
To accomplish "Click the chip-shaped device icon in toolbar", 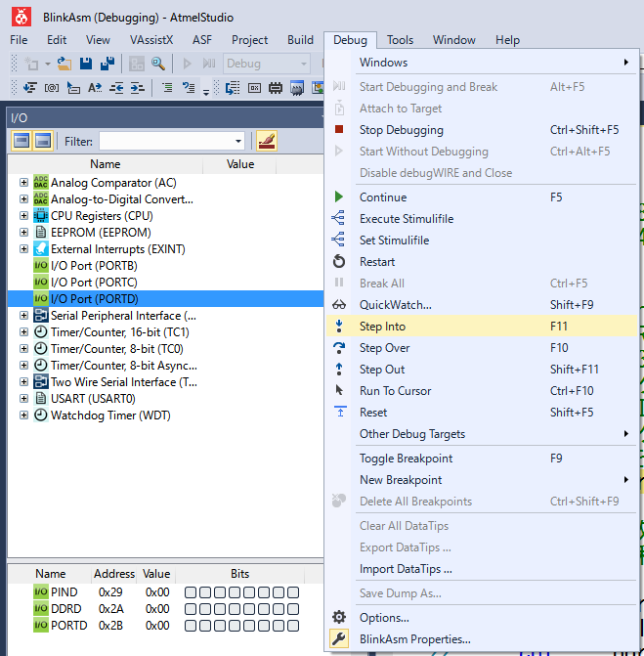I will pos(276,88).
